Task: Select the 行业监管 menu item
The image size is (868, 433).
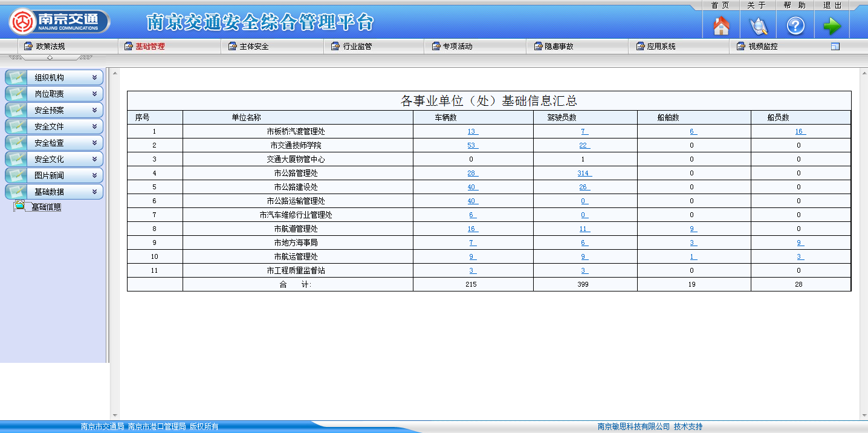Action: tap(357, 47)
